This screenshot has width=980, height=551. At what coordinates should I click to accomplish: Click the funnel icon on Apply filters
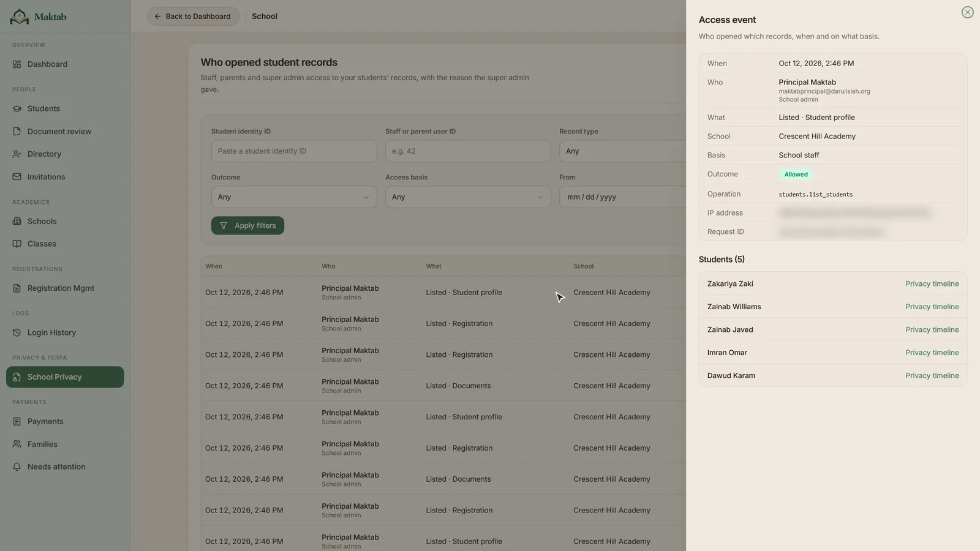coord(224,226)
